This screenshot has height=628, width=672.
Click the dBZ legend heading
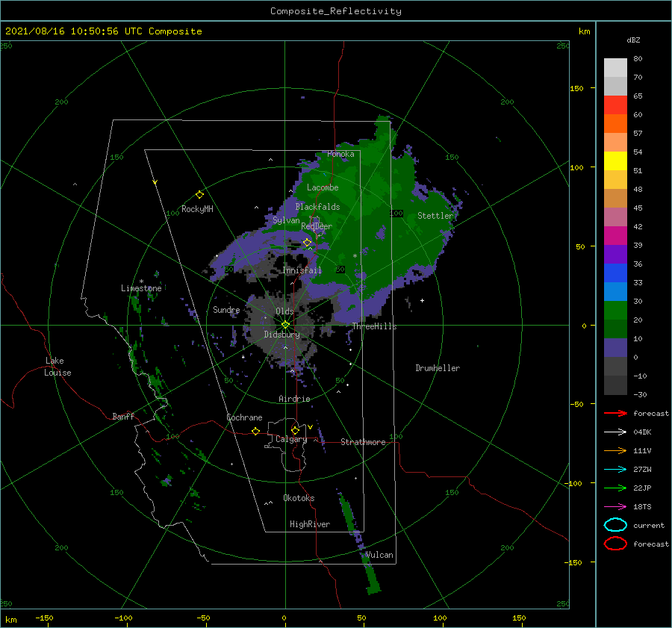[x=633, y=40]
